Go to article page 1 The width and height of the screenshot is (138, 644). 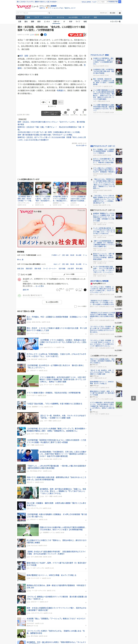(x=49, y=102)
